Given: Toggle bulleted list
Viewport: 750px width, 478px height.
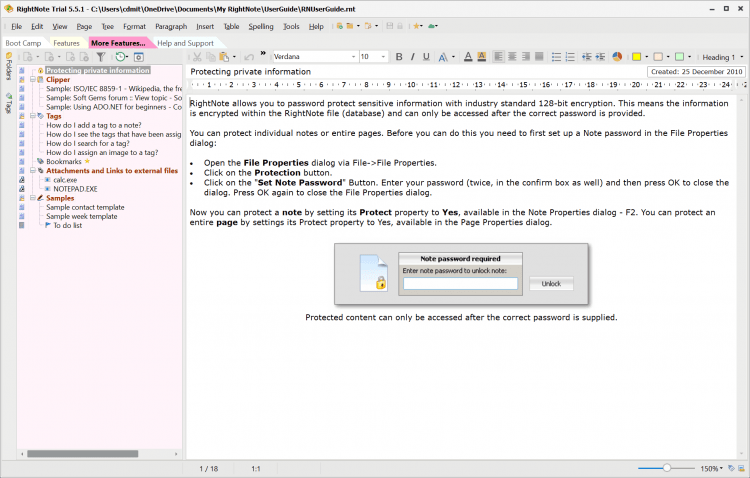Looking at the screenshot, I should [556, 57].
